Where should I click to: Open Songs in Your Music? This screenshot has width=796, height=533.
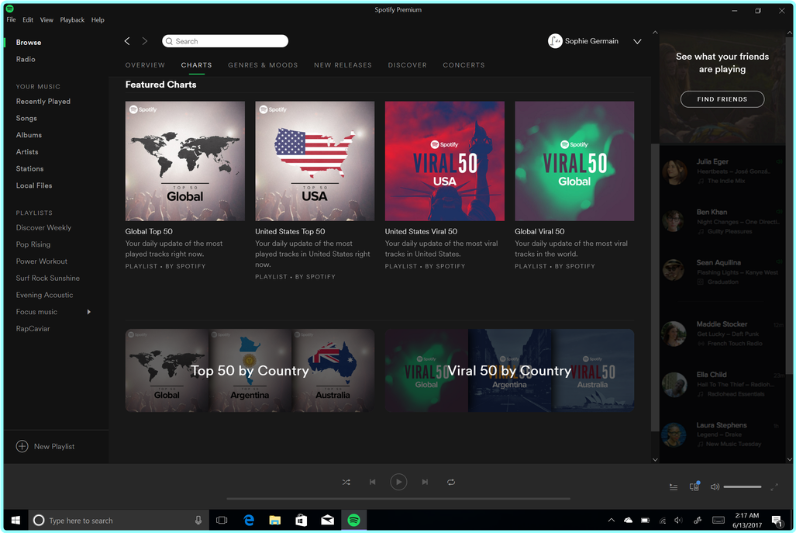coord(26,118)
